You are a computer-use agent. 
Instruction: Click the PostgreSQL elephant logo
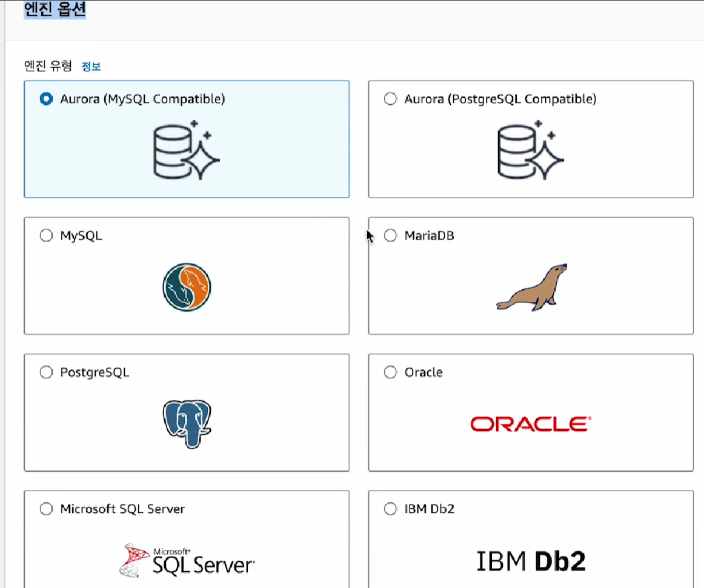[187, 424]
